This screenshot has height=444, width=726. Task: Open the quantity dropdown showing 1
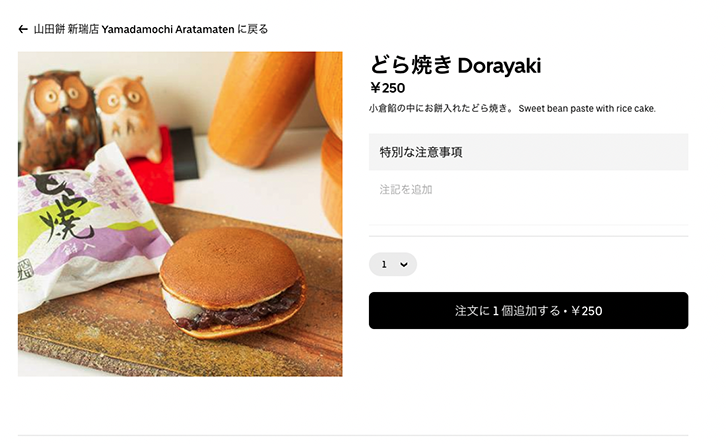[393, 264]
